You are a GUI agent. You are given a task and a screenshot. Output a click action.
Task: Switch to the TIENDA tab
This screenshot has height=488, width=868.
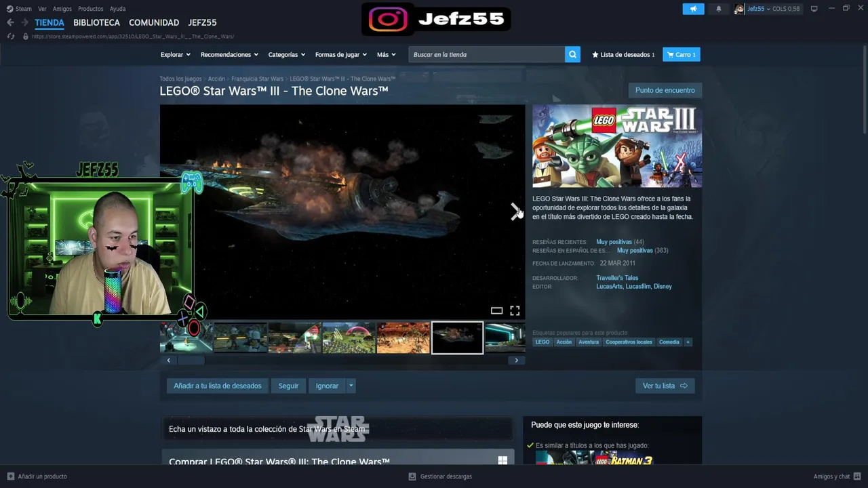[x=50, y=22]
